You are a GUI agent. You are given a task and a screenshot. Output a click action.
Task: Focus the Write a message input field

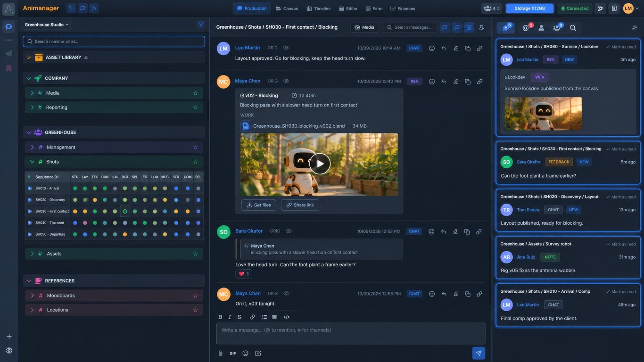(x=351, y=333)
